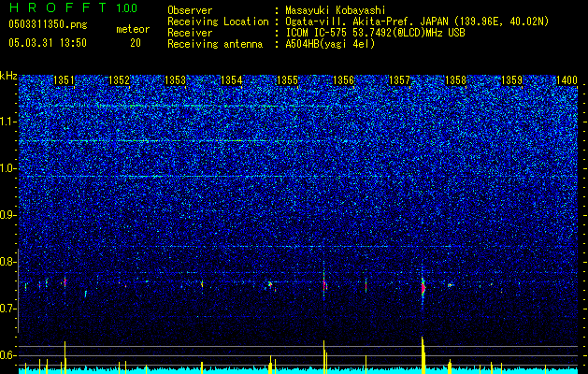Screen dimensions: 588x374
Task: Click the 1400 time axis marker
Action: (x=566, y=80)
